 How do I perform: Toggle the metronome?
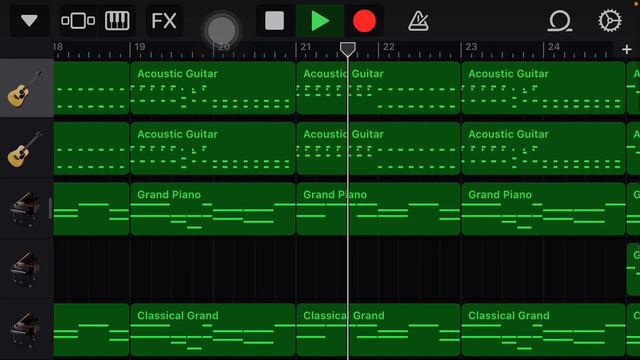click(x=418, y=20)
